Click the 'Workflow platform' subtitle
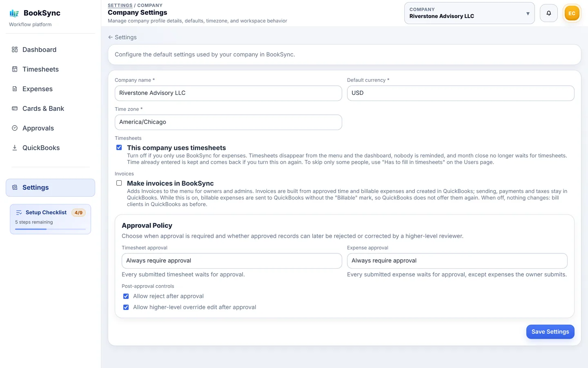The height and width of the screenshot is (368, 588). pos(30,25)
